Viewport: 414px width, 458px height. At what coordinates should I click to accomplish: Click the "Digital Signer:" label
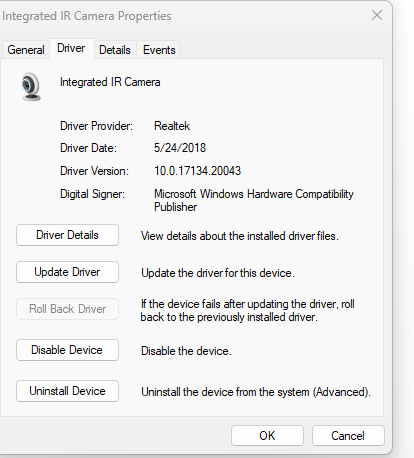tap(92, 194)
